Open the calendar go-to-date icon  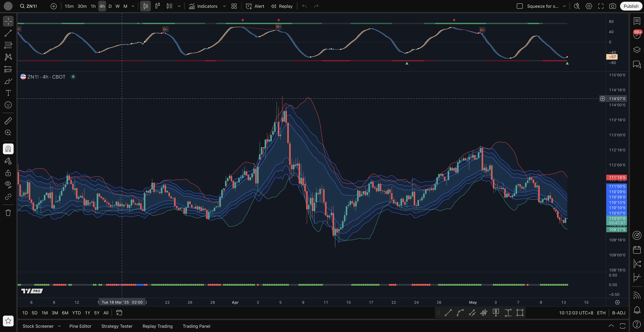coord(119,313)
